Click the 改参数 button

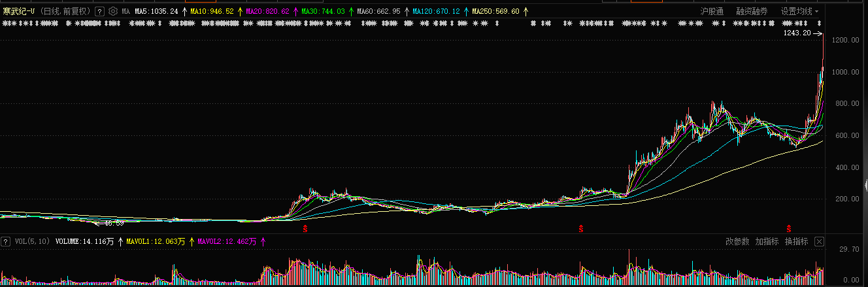(x=737, y=241)
